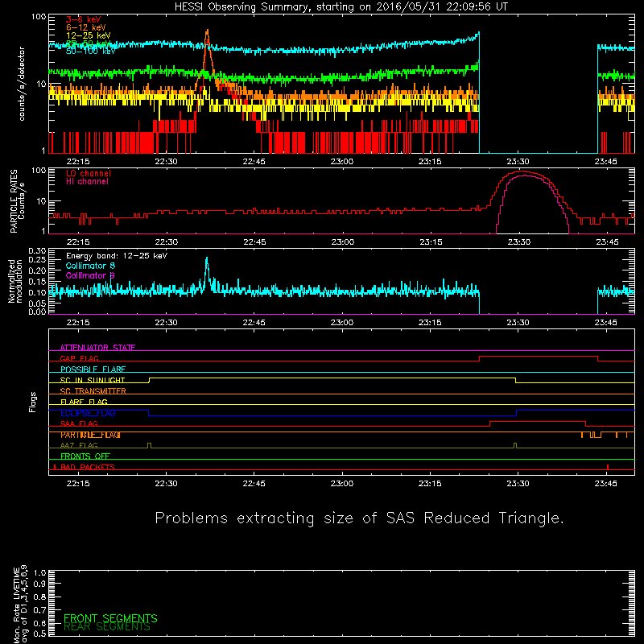Select the REAR SEGMENTS legend label
Viewport: 644px width, 644px height.
click(x=107, y=627)
